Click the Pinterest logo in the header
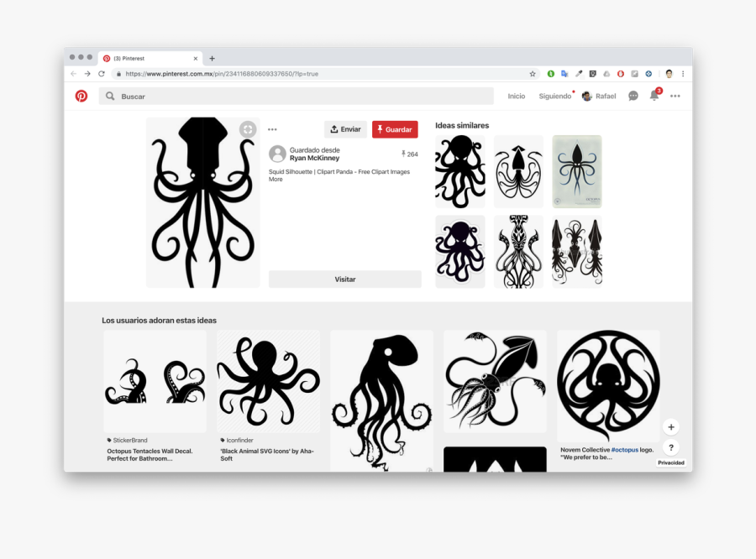Image resolution: width=756 pixels, height=559 pixels. [x=81, y=96]
